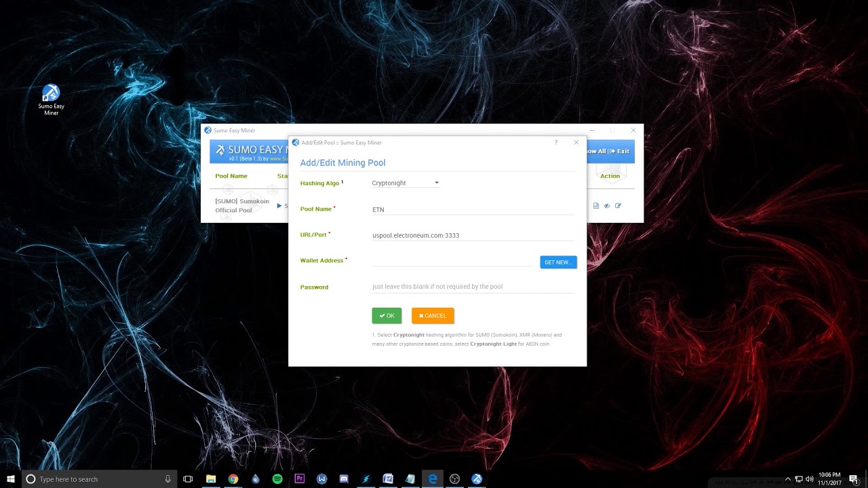Viewport: 868px width, 488px height.
Task: Open Adobe Premiere Pro from the taskbar
Action: [x=300, y=479]
